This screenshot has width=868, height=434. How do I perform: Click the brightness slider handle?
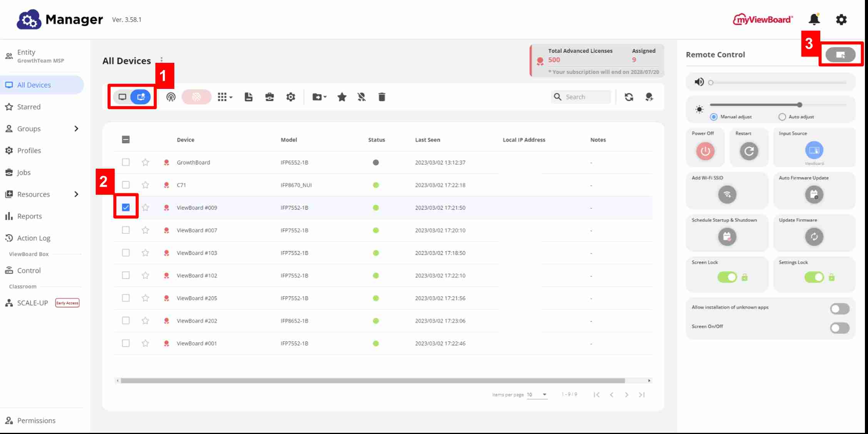[800, 105]
